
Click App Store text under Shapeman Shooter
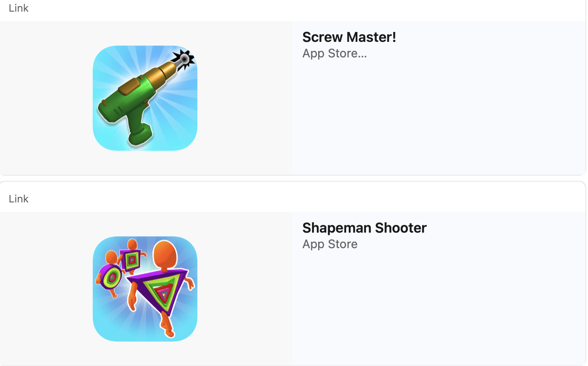pyautogui.click(x=330, y=244)
